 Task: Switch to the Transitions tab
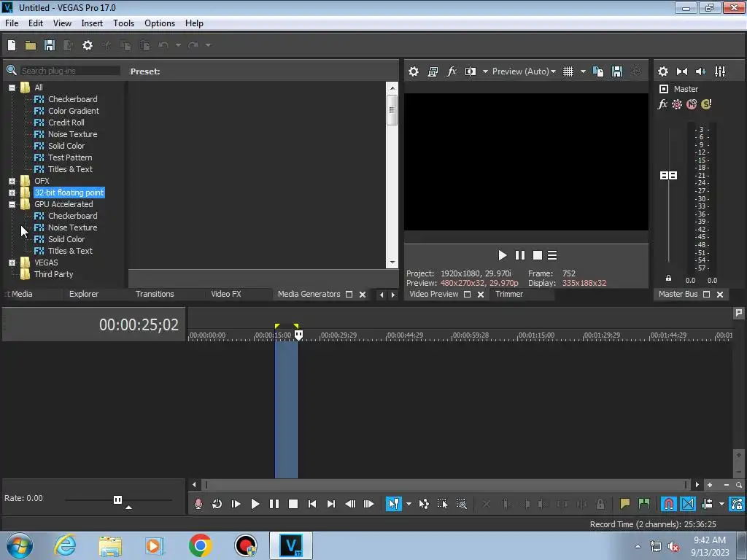[x=155, y=295]
